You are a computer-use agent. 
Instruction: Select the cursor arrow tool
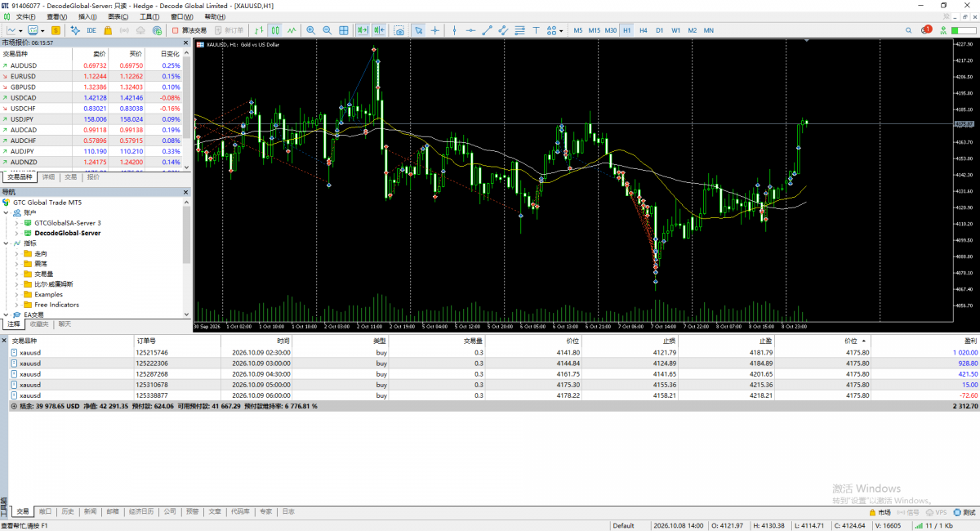click(x=418, y=30)
